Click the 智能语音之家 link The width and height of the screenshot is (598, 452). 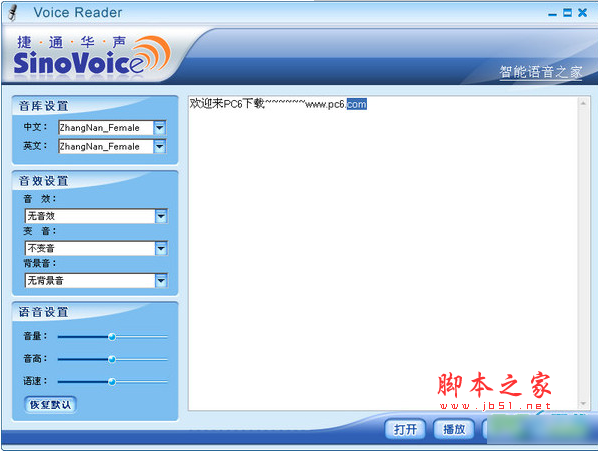tap(541, 72)
